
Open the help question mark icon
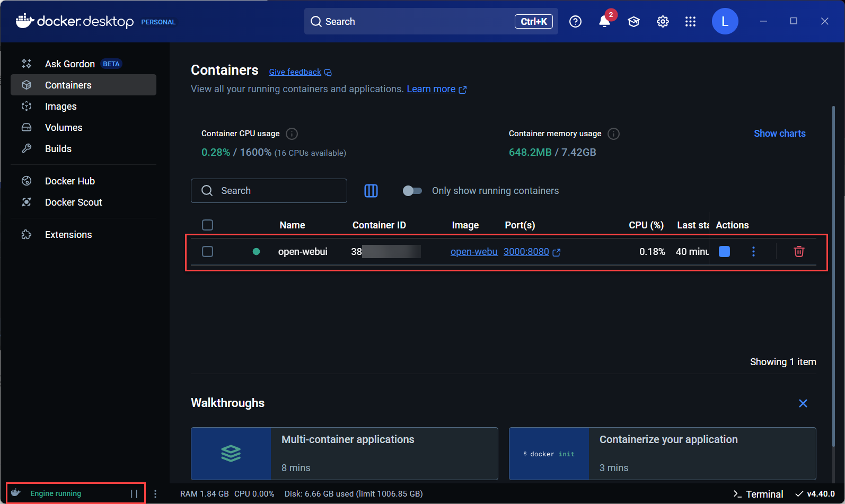pos(575,21)
